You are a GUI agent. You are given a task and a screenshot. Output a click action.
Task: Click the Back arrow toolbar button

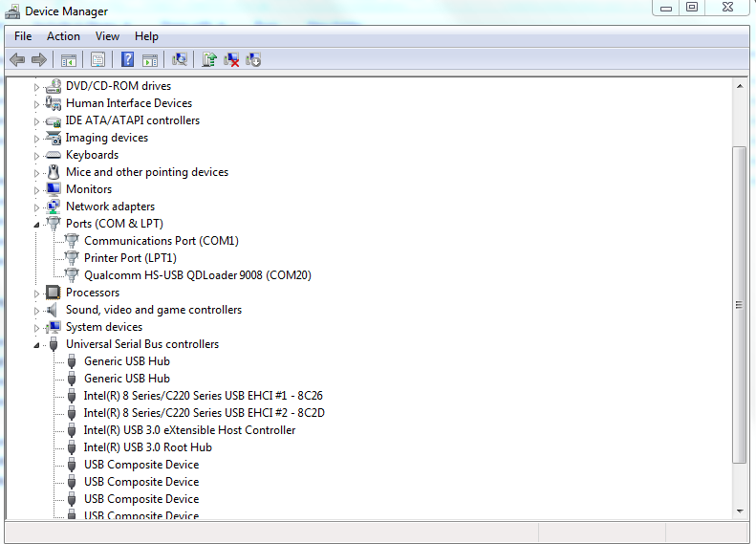click(16, 59)
